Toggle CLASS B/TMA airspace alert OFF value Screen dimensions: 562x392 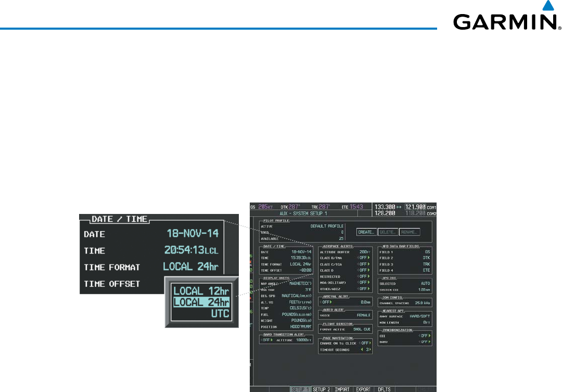coord(363,258)
